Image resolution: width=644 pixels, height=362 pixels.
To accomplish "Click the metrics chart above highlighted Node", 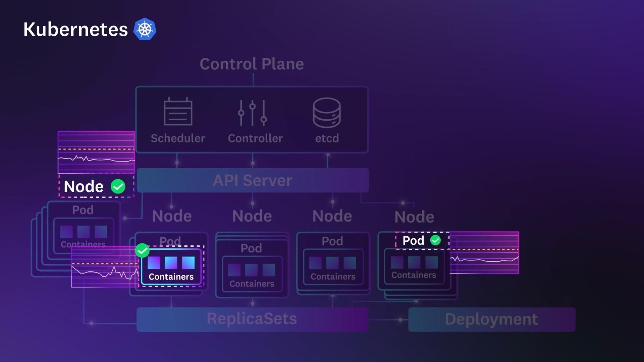I will [96, 152].
